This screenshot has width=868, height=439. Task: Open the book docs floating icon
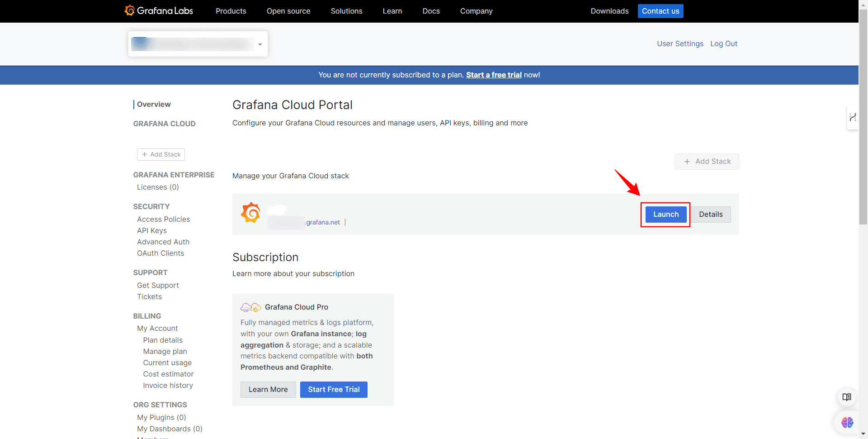[847, 397]
